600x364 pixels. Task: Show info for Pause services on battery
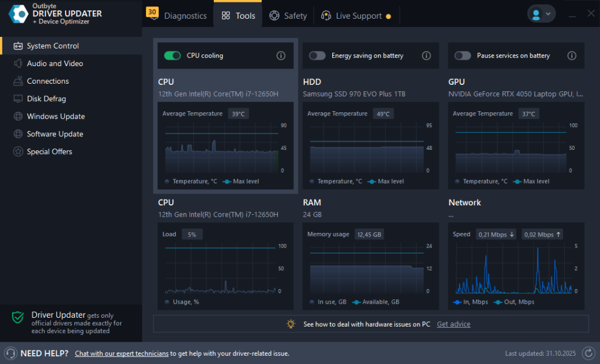pos(571,56)
